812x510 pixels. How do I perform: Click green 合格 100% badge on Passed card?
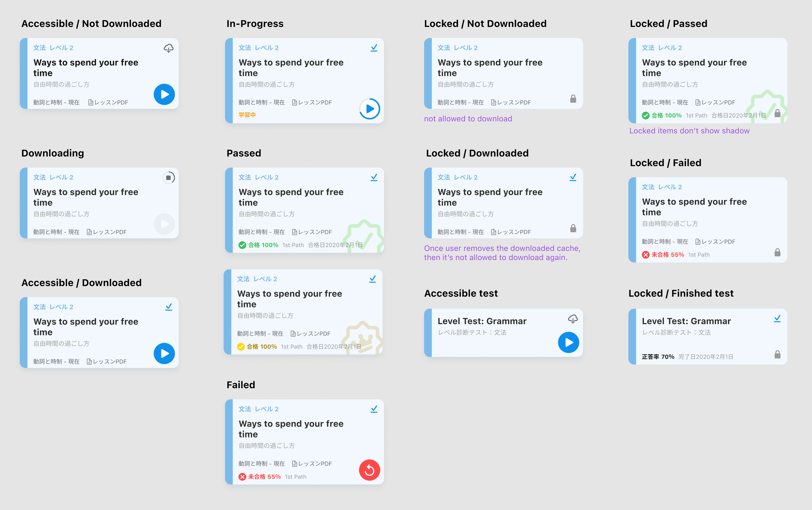pyautogui.click(x=259, y=245)
